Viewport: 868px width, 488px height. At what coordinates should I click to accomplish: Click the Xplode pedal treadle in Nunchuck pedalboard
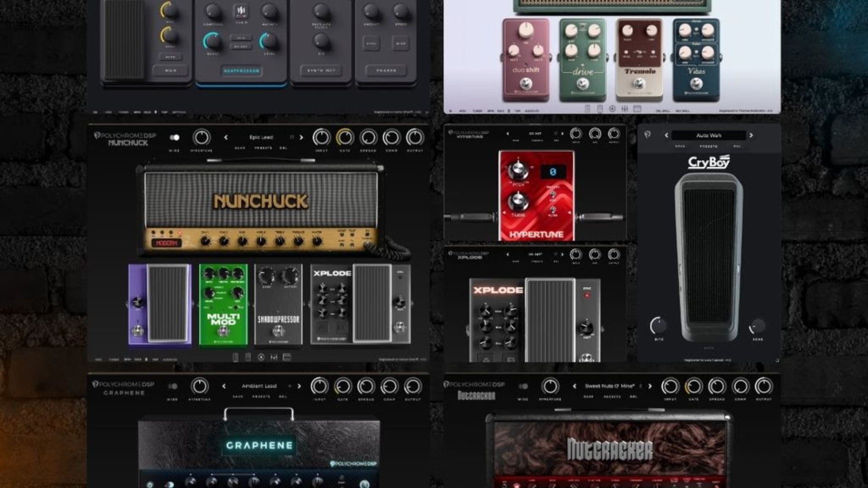coord(372,303)
